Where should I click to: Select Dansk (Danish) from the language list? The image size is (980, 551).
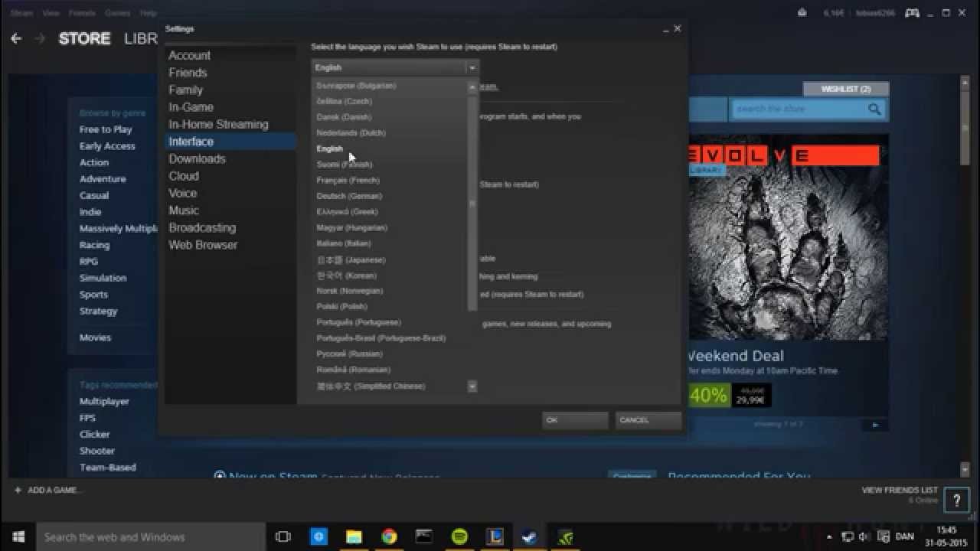pyautogui.click(x=344, y=117)
